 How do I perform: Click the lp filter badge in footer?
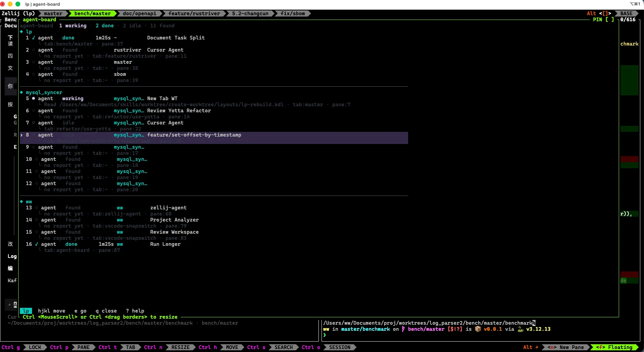26,311
